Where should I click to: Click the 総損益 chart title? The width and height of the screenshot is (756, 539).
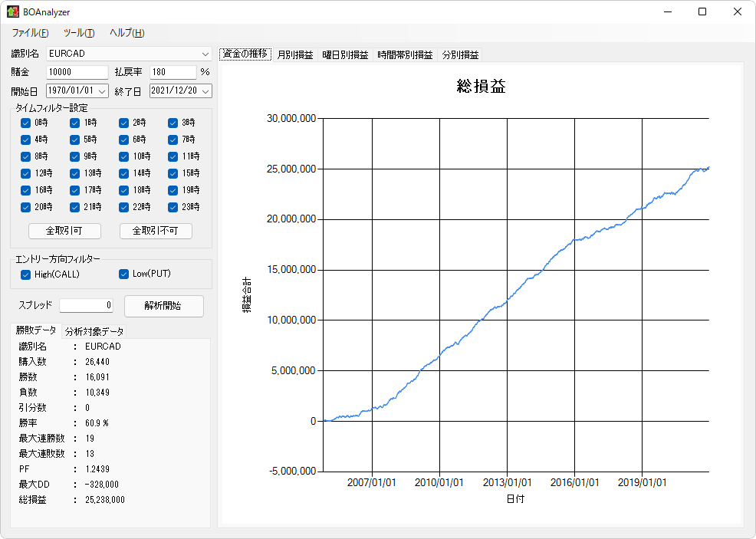point(482,87)
